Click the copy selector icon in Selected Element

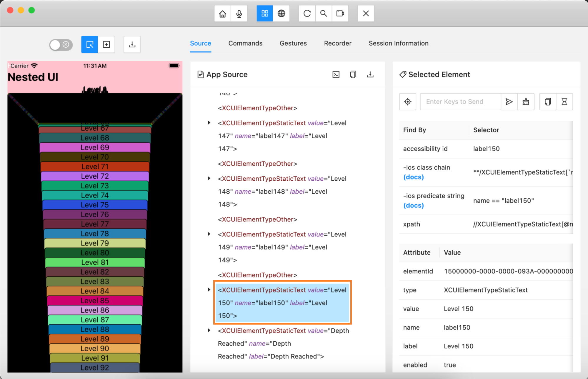click(x=548, y=101)
